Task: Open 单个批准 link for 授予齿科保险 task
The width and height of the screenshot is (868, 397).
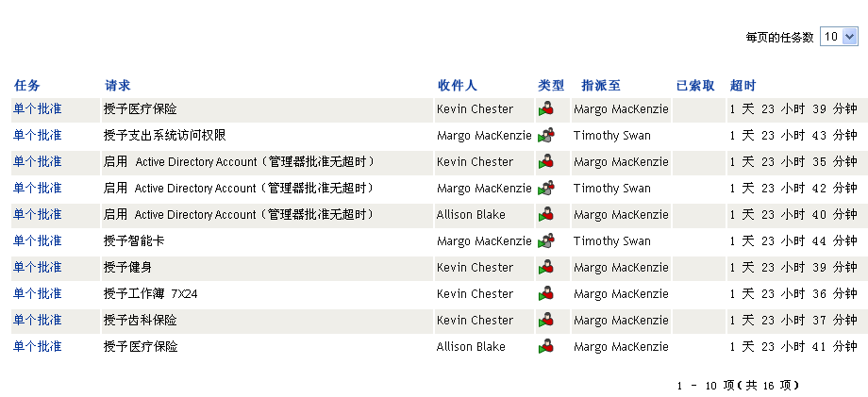Action: 38,321
